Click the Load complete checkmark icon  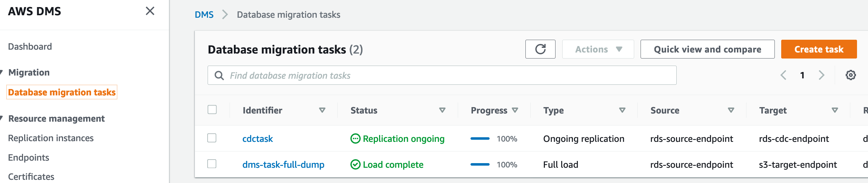click(x=355, y=165)
